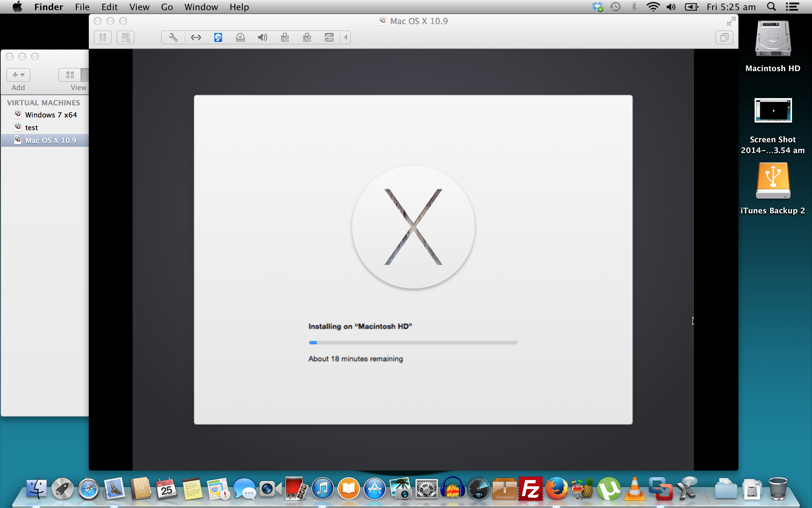
Task: Open Messages from the Dock
Action: point(245,489)
